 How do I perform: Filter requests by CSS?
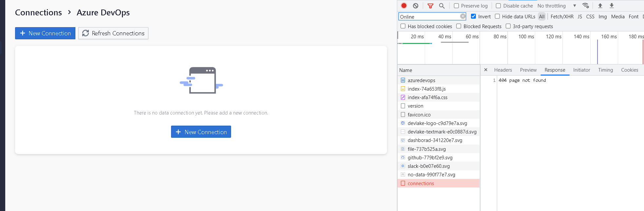590,17
